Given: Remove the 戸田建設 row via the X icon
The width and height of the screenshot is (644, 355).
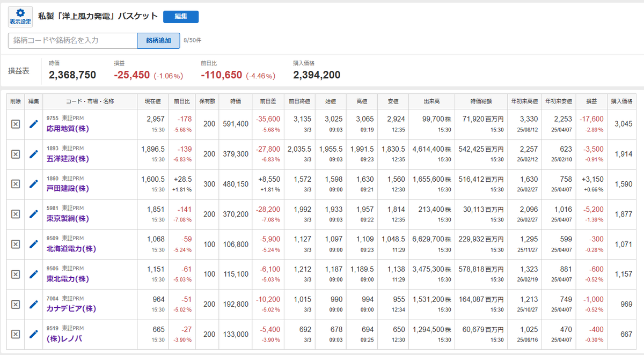Looking at the screenshot, I should (16, 184).
